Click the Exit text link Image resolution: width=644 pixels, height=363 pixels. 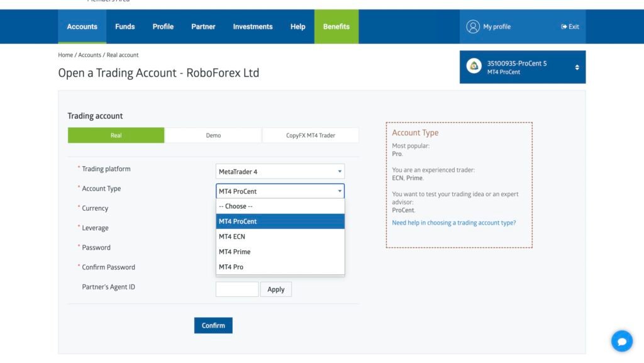(x=574, y=26)
